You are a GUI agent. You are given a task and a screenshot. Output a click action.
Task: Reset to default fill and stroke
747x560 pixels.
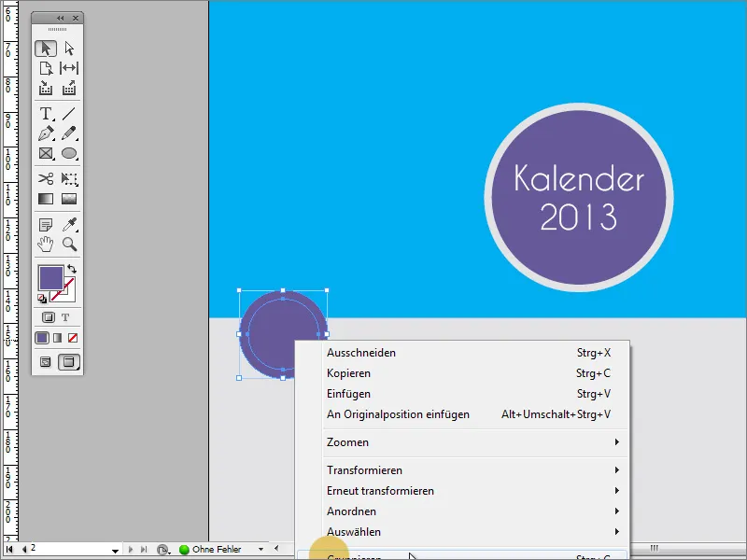(42, 299)
